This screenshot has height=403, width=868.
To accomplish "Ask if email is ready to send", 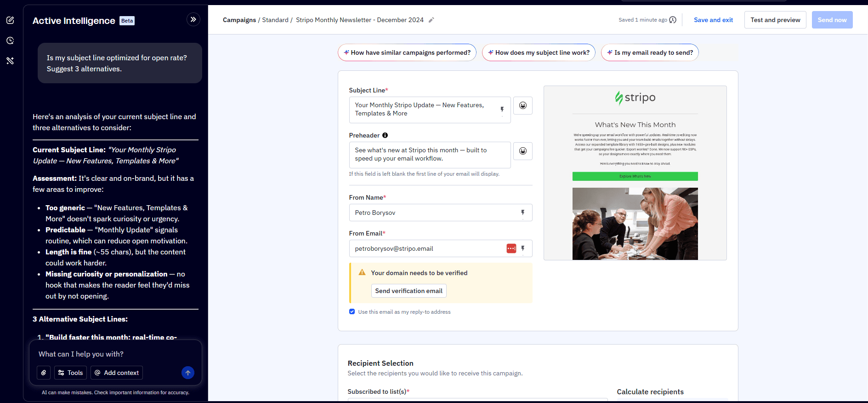I will pyautogui.click(x=650, y=52).
